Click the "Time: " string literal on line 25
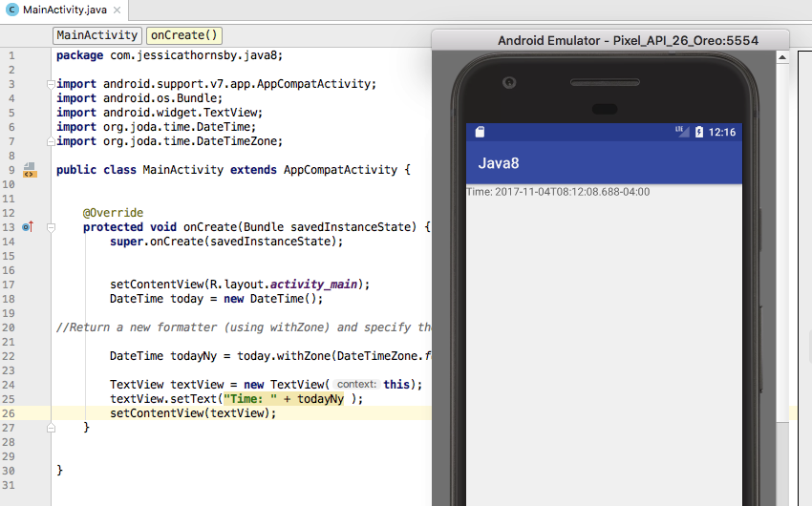 tap(250, 399)
